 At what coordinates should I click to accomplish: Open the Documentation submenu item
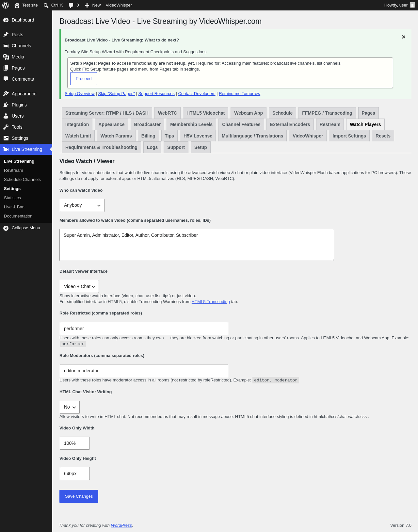[18, 216]
